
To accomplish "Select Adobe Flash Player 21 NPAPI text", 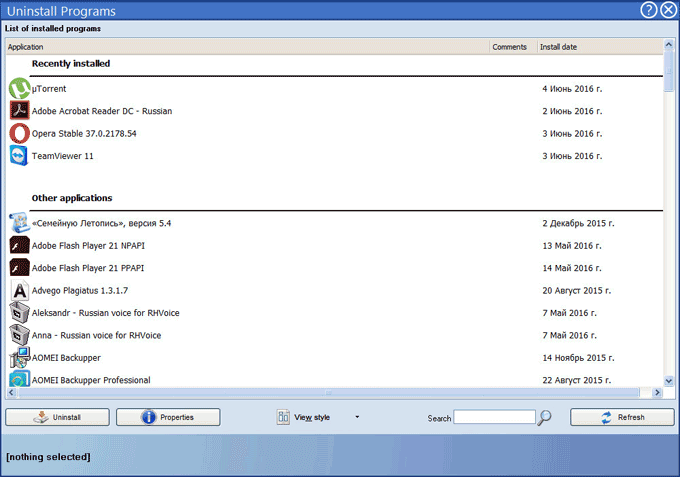I will [88, 245].
